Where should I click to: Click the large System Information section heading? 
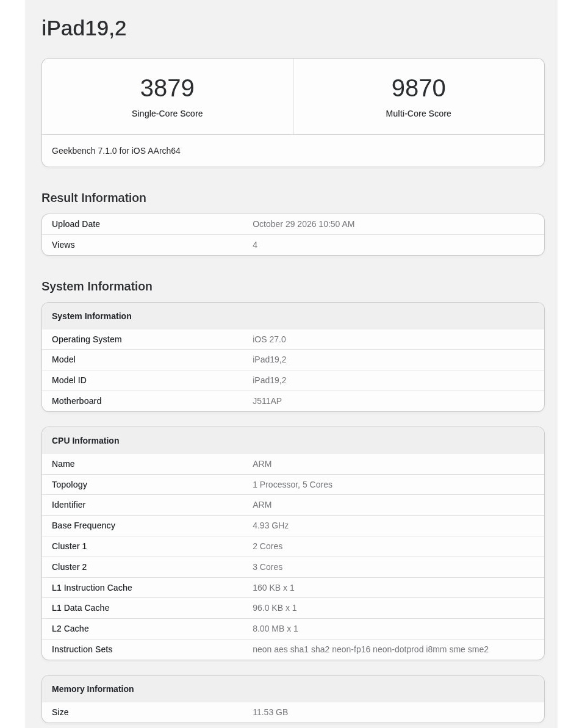97,286
